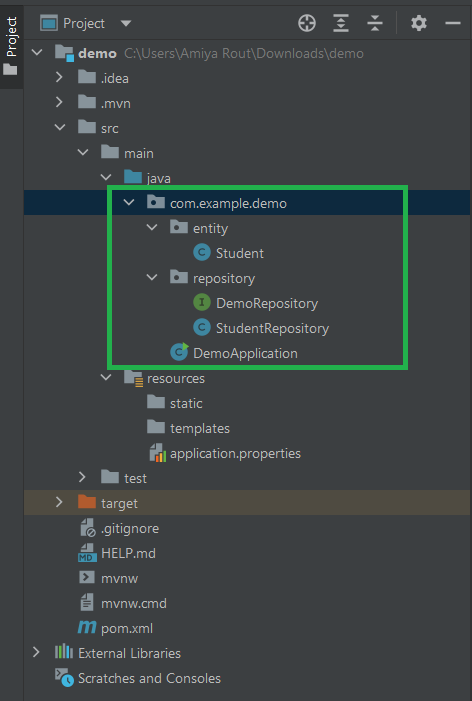472x701 pixels.
Task: Open the gear settings for Project panel
Action: [x=419, y=23]
